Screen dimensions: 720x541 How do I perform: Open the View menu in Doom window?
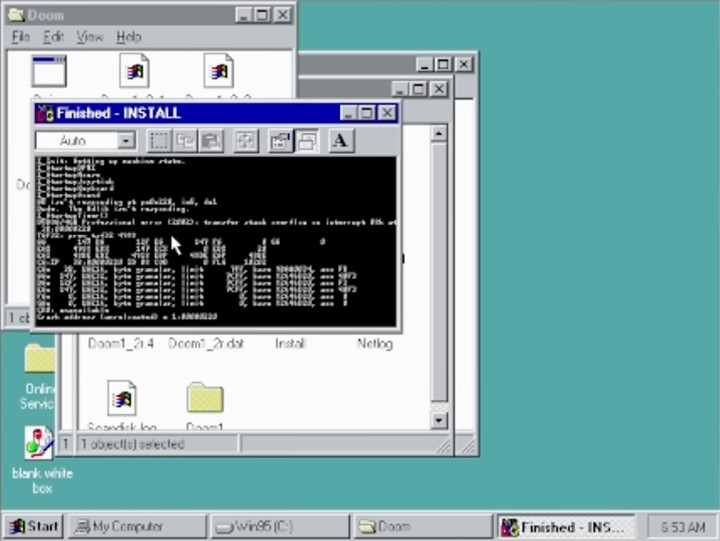(89, 37)
